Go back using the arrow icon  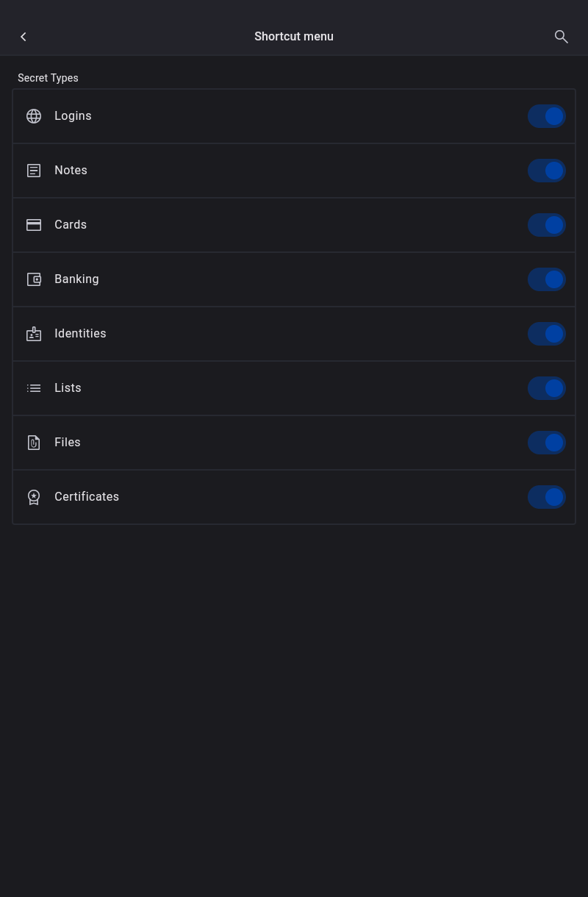point(24,37)
